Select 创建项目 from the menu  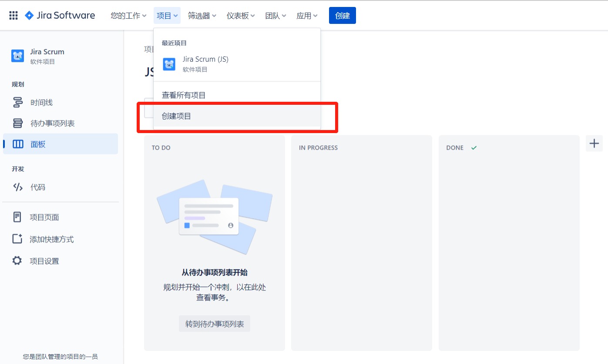(x=177, y=117)
